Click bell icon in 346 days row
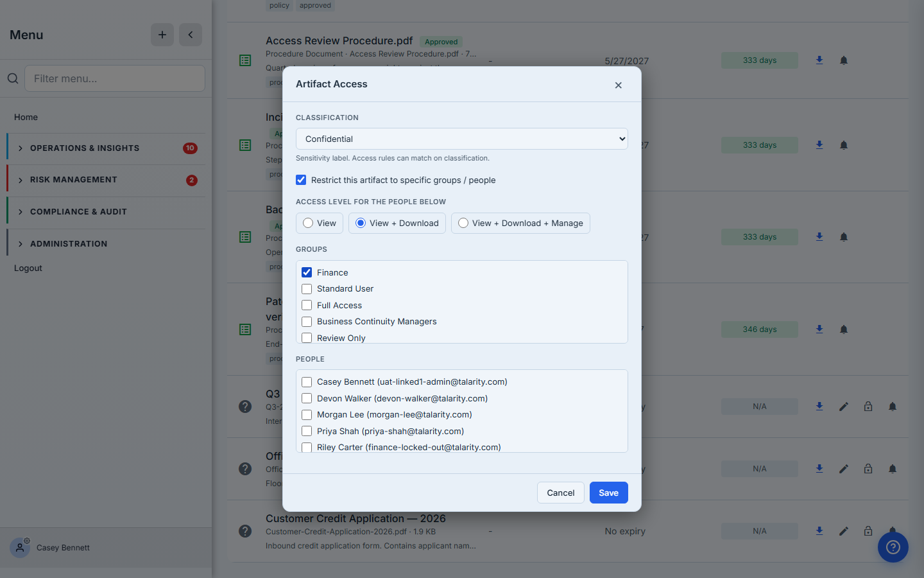Screen dimensions: 924x578 click(844, 329)
